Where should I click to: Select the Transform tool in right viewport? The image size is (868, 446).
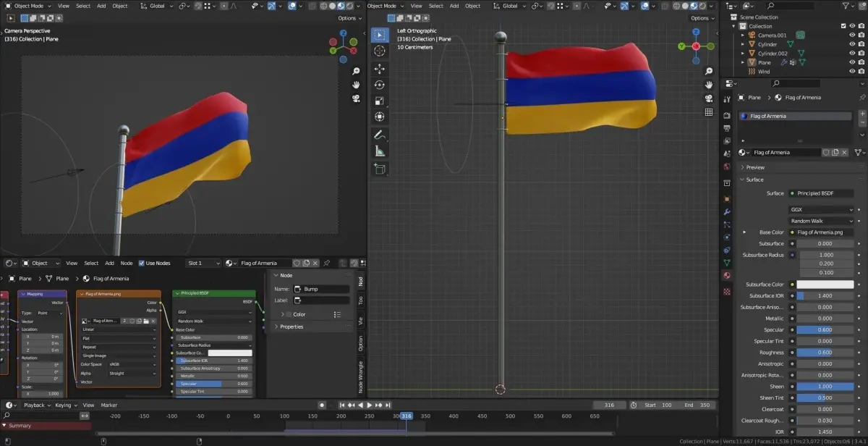tap(380, 117)
